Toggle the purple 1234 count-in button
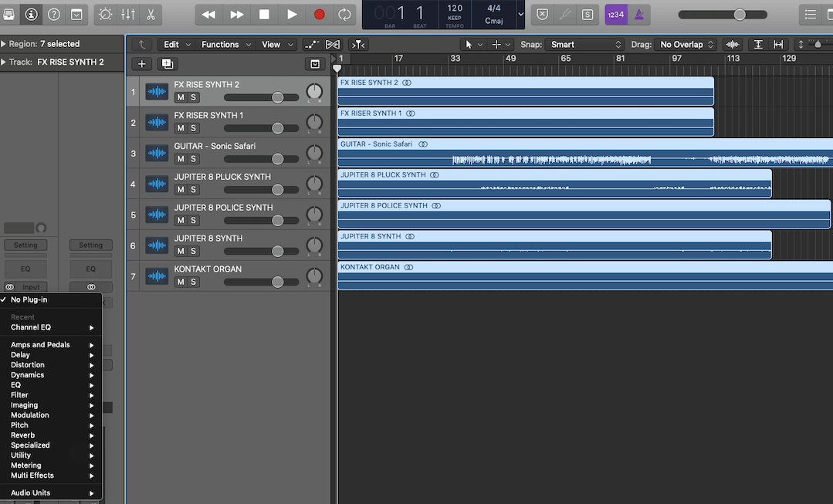 pyautogui.click(x=616, y=15)
